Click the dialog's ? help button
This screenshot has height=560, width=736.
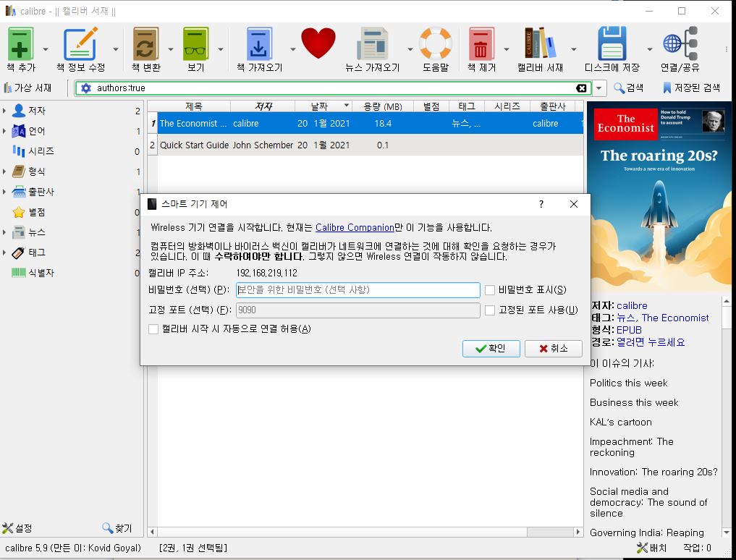pyautogui.click(x=541, y=204)
